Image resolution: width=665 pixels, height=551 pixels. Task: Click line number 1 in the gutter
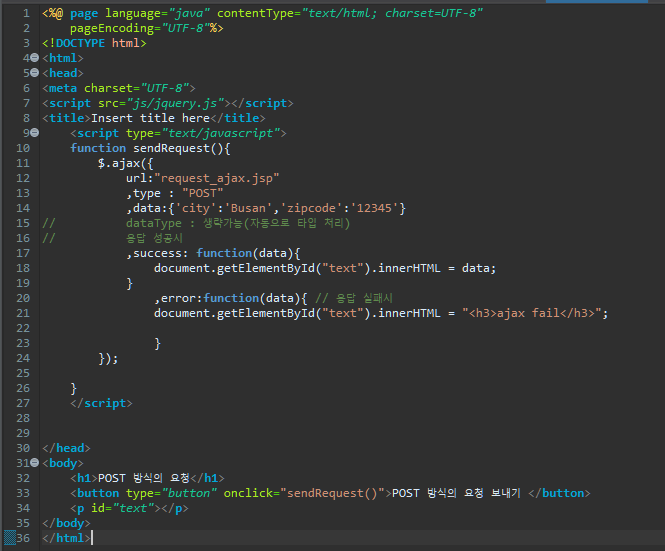(26, 13)
